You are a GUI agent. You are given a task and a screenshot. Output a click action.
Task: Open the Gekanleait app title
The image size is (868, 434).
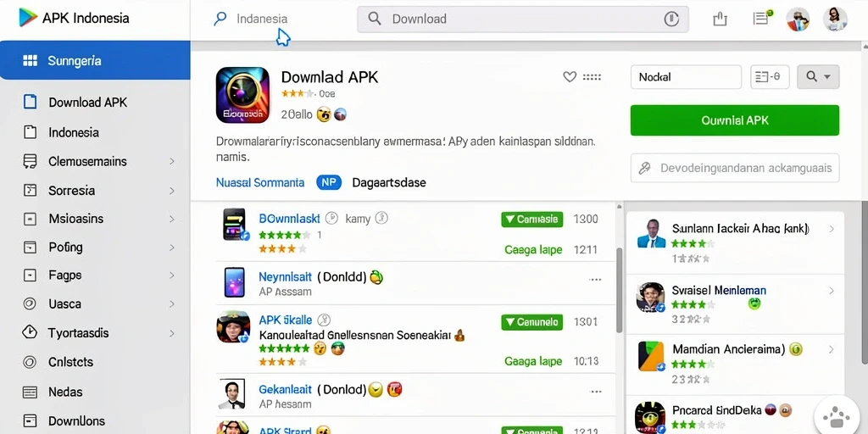point(285,389)
